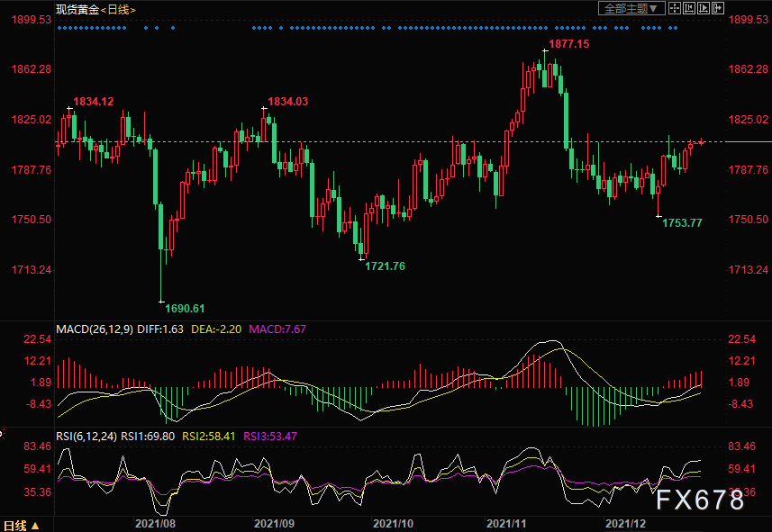Click 1862.28 on the right price axis

[x=748, y=69]
